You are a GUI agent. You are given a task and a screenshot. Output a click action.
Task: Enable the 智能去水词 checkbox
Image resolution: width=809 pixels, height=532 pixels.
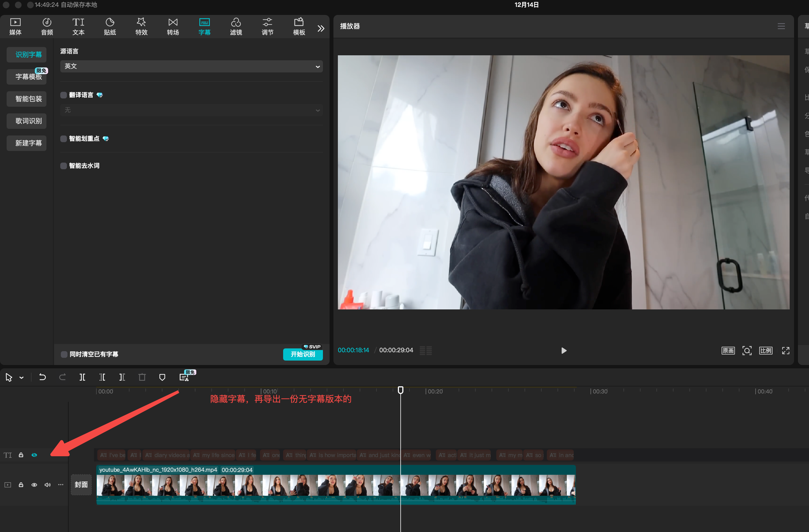[64, 166]
